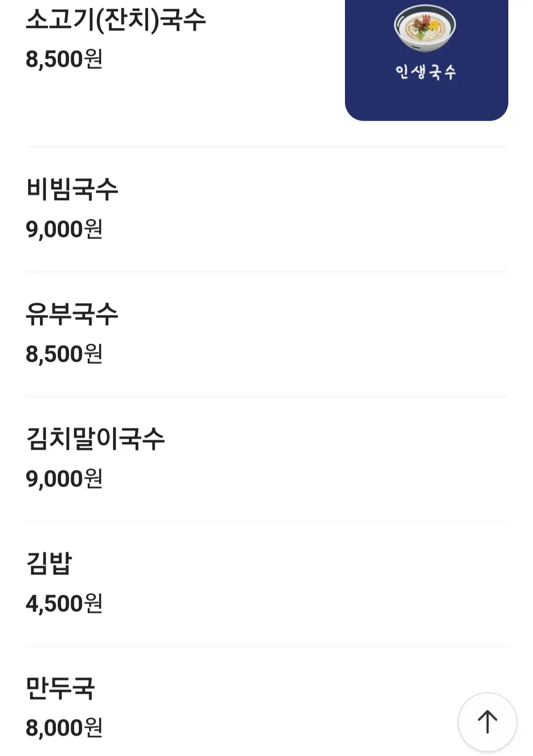Click the 8,500원 price under 유부국수
This screenshot has height=756, width=533.
[64, 354]
